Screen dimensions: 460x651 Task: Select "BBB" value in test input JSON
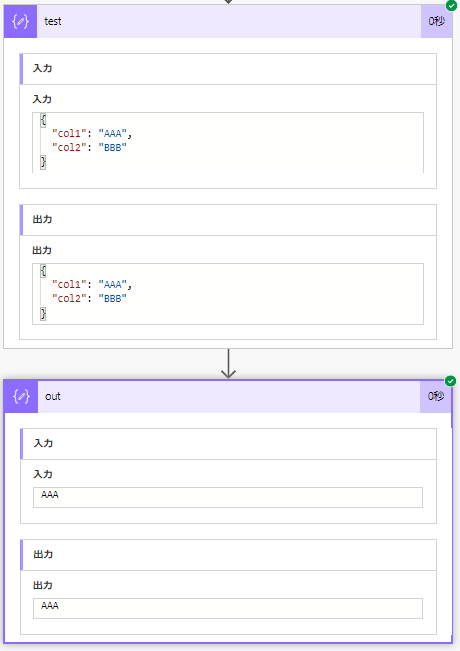pos(113,147)
